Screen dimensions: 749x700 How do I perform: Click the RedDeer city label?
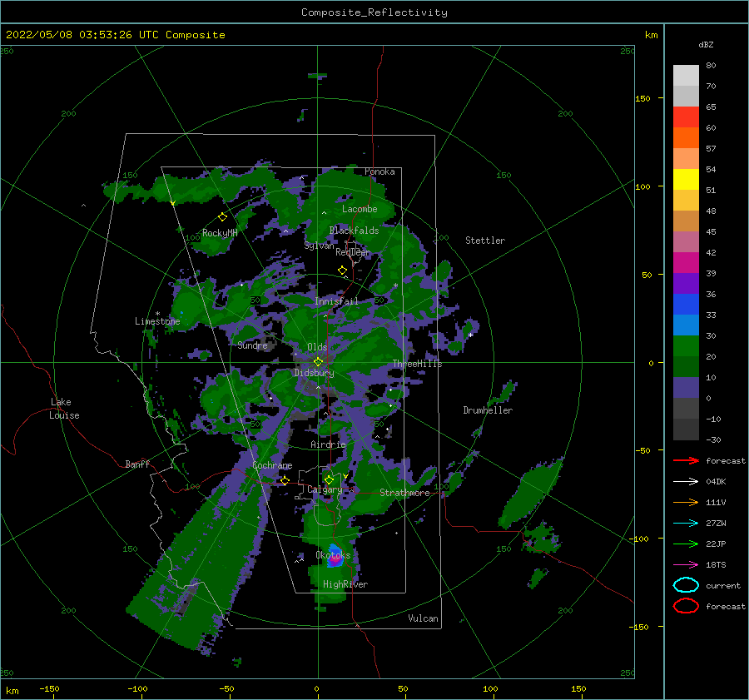click(x=353, y=252)
